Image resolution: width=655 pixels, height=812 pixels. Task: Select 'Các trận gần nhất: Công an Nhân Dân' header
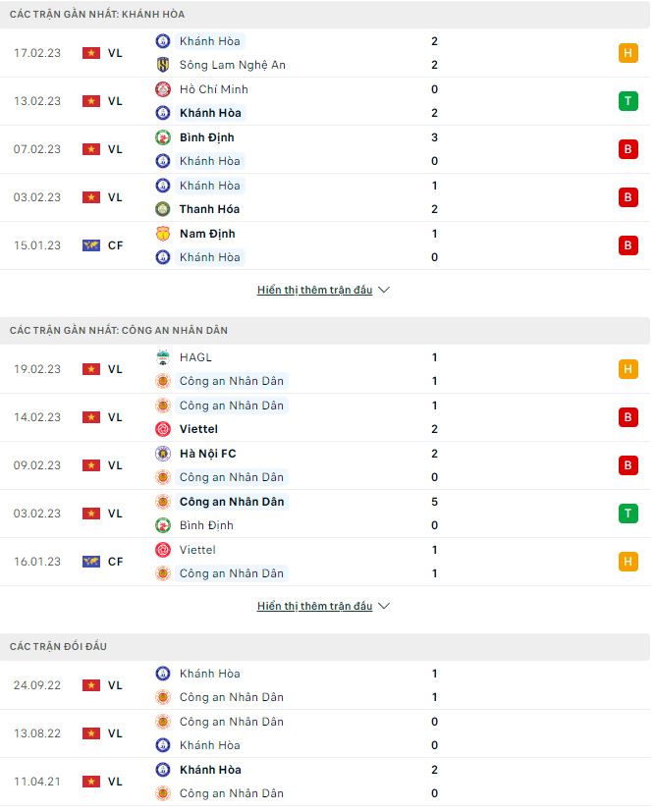click(119, 331)
